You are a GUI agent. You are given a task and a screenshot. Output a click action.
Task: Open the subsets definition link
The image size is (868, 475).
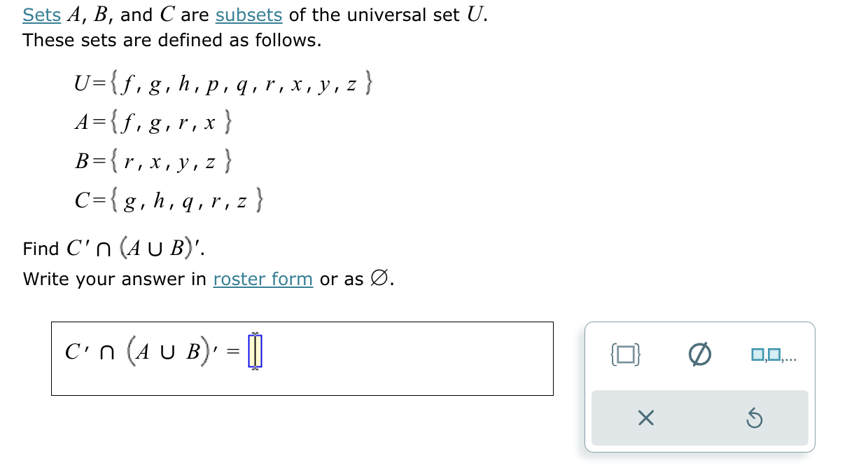[249, 15]
